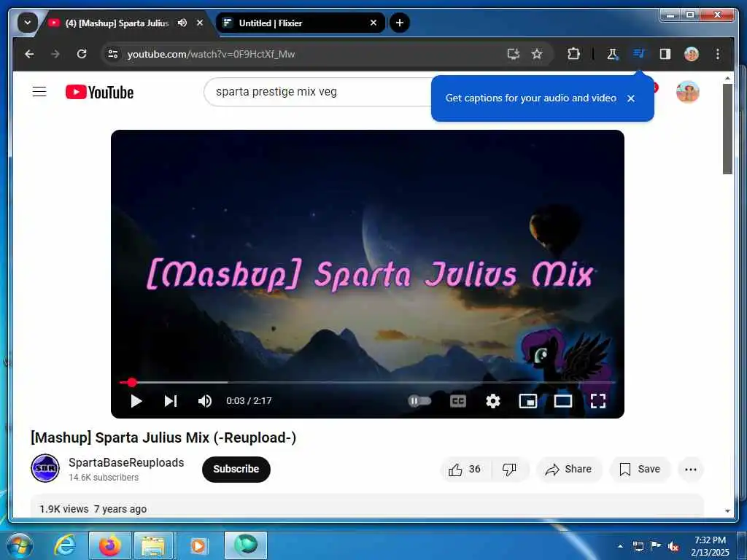View site information icon in address bar

pos(113,54)
